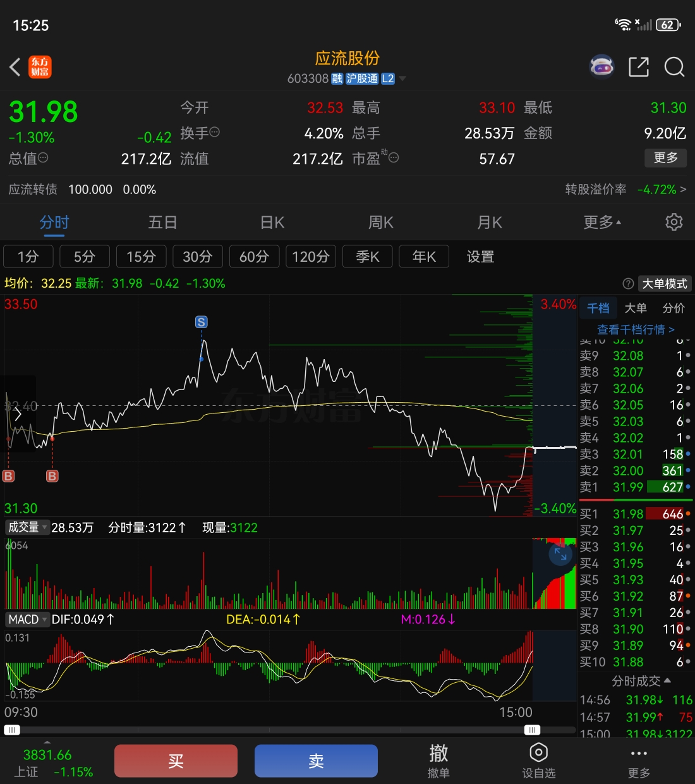
Task: Tap the 设自选 watchlist icon
Action: tap(538, 761)
